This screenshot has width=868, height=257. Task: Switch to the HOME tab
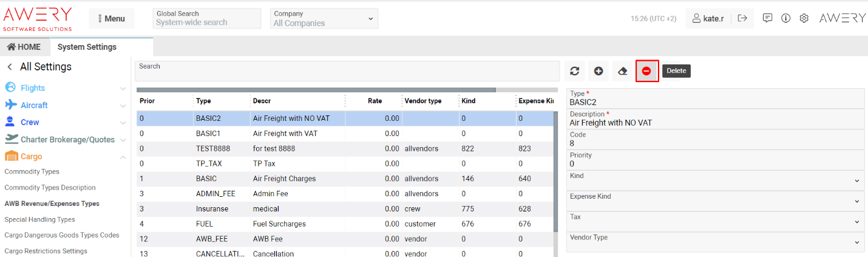24,47
